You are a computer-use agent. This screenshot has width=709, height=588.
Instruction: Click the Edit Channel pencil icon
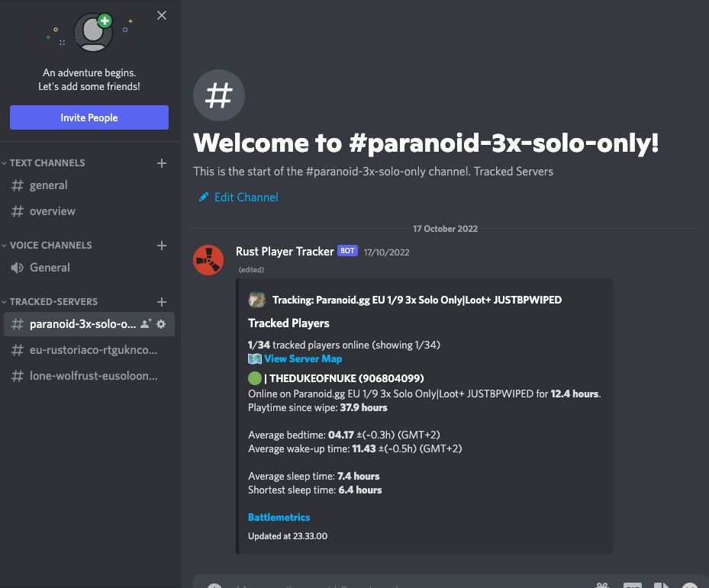pyautogui.click(x=204, y=197)
